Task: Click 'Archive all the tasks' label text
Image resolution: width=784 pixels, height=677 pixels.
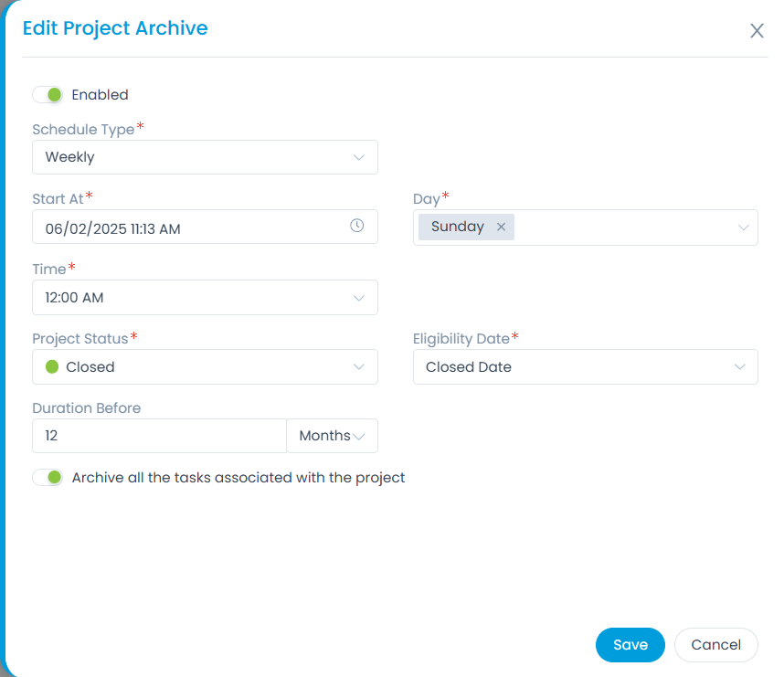Action: coord(238,478)
